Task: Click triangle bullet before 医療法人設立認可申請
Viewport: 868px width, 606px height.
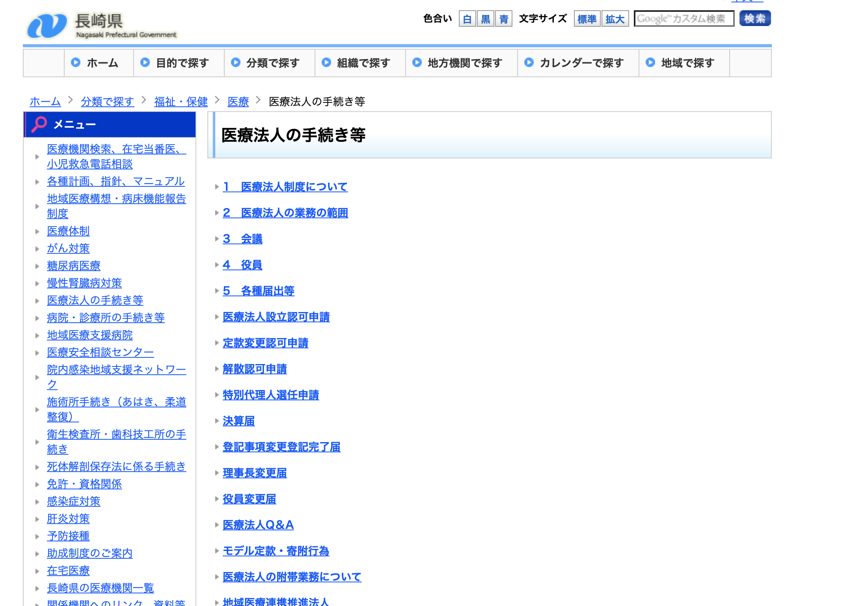Action: coord(217,317)
